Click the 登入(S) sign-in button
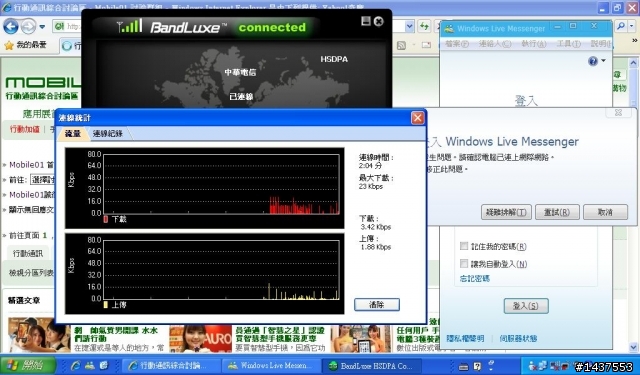The height and width of the screenshot is (375, 640). pos(526,306)
